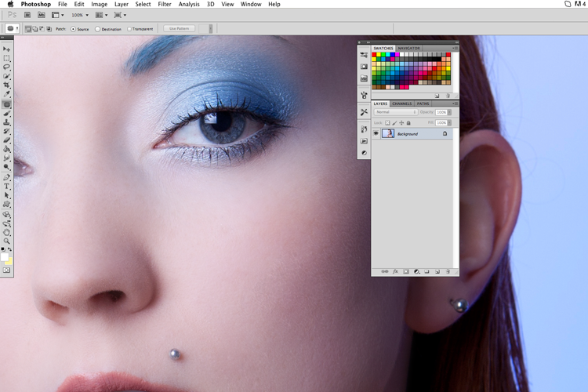This screenshot has height=392, width=588.
Task: Enable the Transparent checkbox
Action: pos(129,29)
